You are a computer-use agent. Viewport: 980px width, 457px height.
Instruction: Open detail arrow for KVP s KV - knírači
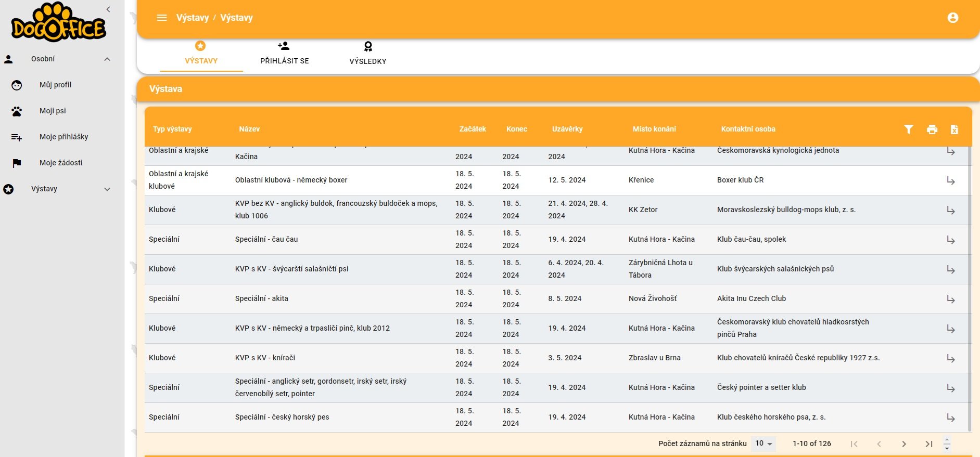point(950,358)
